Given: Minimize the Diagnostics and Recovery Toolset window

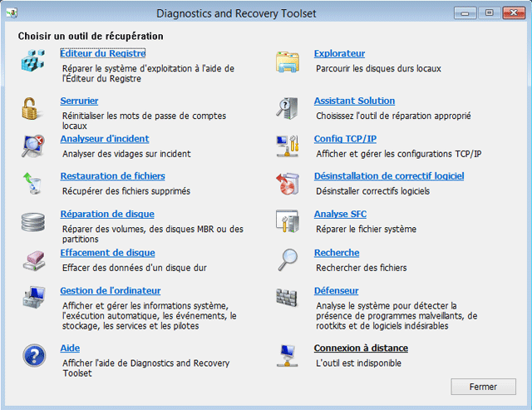Looking at the screenshot, I should 465,13.
